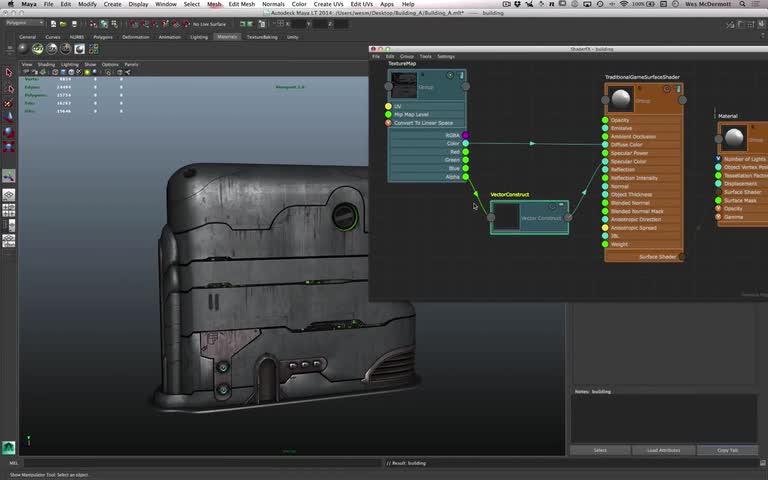The height and width of the screenshot is (480, 768).
Task: Click the TextureMap node preview thumbnail
Action: click(404, 84)
